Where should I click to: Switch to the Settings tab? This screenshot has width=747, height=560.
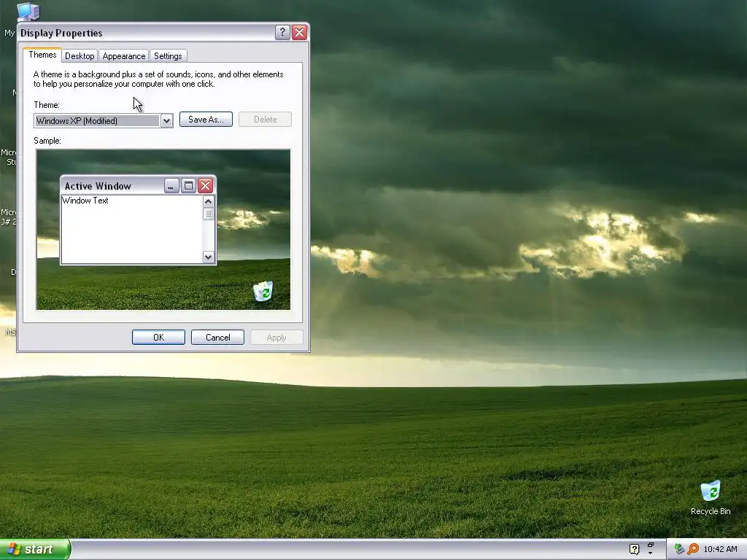[168, 55]
